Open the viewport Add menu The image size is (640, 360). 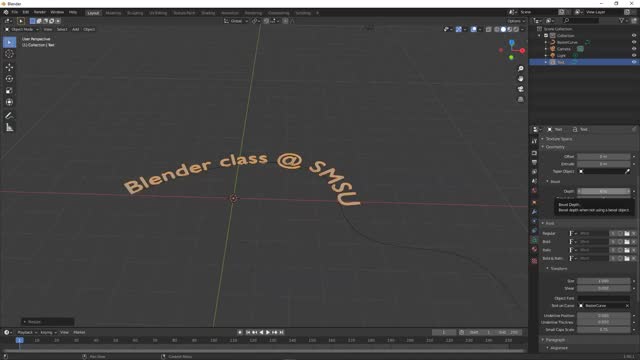[76, 29]
